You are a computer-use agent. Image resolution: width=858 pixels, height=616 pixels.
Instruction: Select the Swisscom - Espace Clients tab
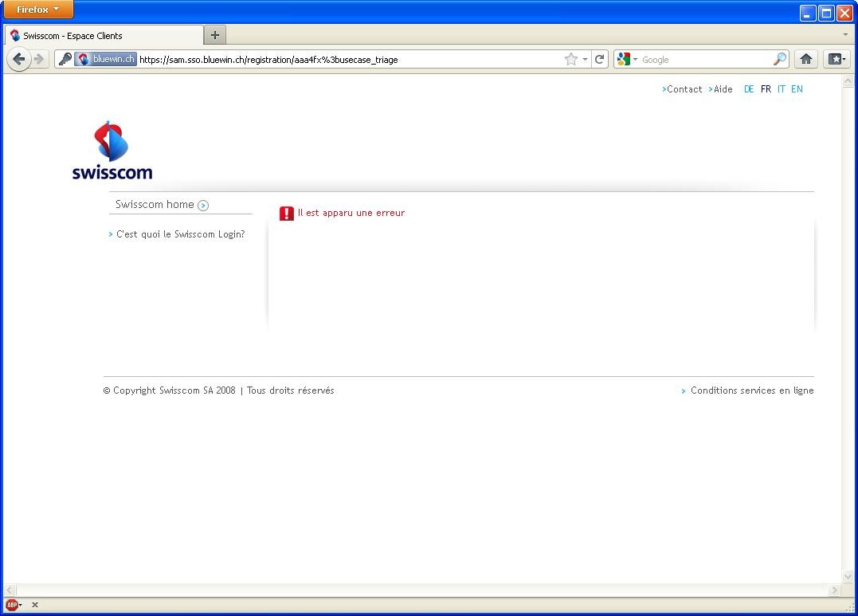tap(104, 35)
